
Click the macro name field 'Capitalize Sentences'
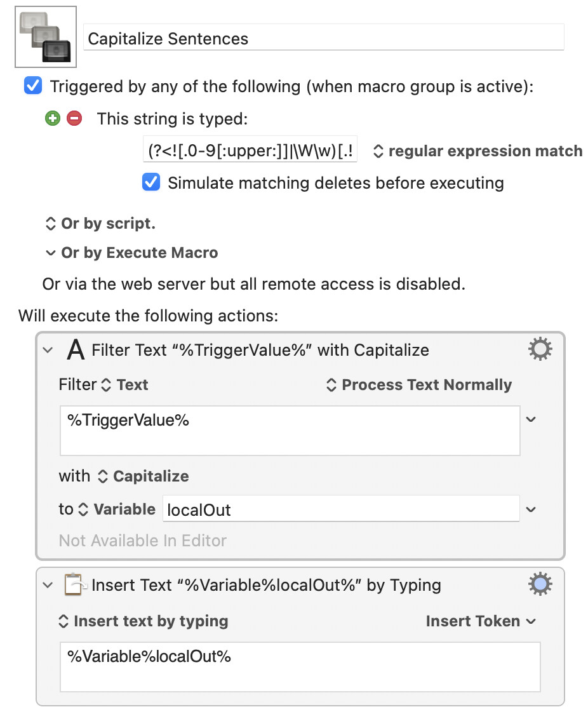(323, 39)
